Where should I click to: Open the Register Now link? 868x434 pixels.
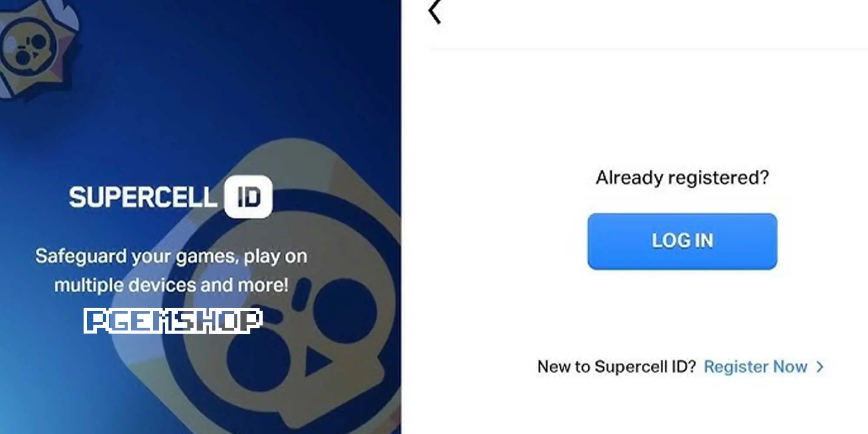pyautogui.click(x=756, y=367)
